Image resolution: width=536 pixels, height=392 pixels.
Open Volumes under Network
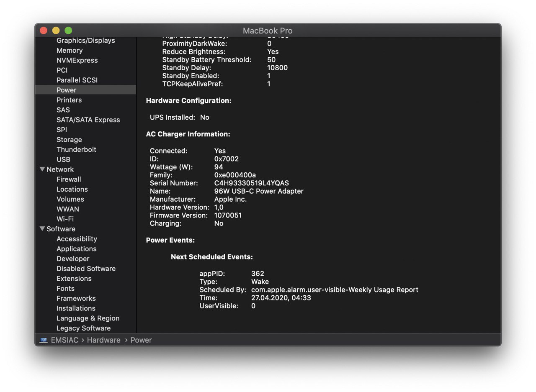70,199
